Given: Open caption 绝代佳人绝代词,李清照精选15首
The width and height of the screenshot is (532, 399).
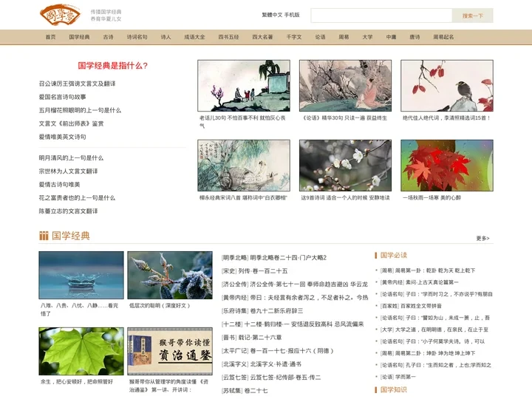Looking at the screenshot, I should tap(446, 118).
